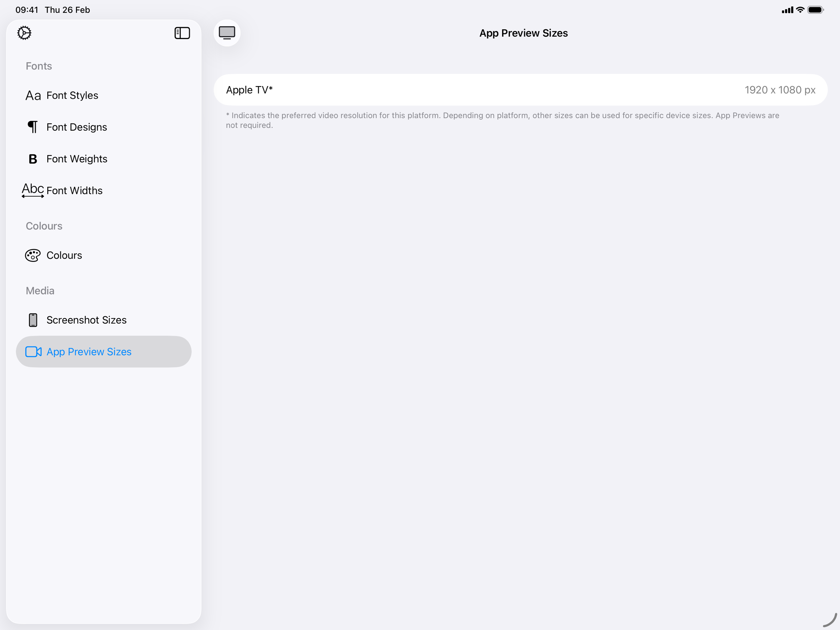Click the iPhone Screenshot Sizes icon
840x630 pixels.
(33, 320)
